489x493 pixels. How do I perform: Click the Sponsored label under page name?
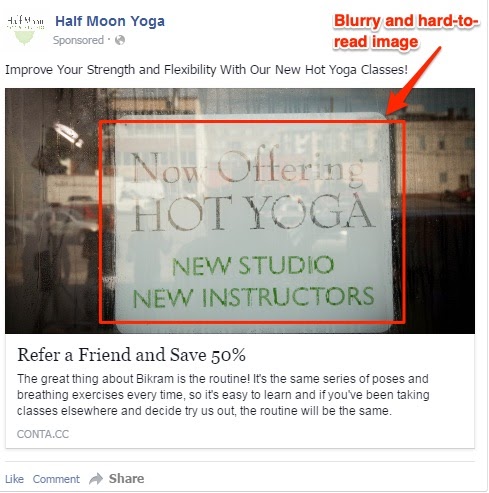pos(78,40)
